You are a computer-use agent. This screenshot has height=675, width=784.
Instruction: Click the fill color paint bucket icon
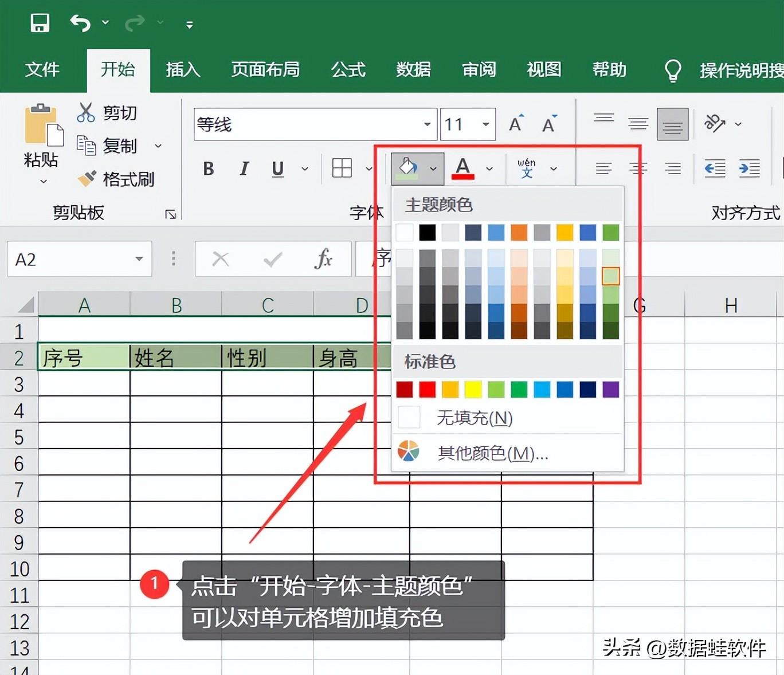(408, 168)
